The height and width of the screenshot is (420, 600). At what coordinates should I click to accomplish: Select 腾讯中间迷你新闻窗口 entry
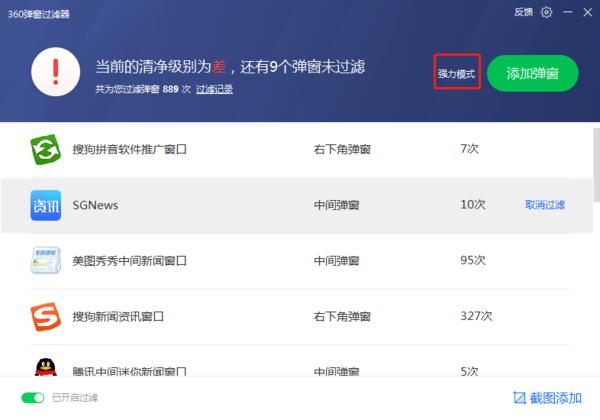pyautogui.click(x=130, y=371)
